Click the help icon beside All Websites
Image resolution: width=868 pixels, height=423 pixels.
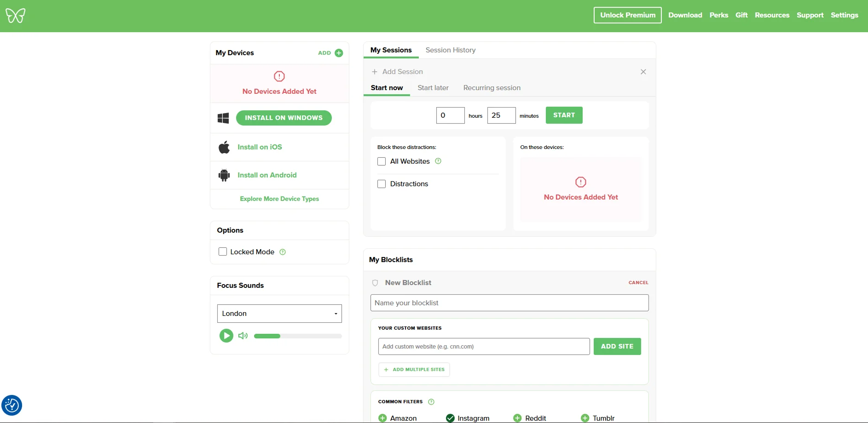[x=438, y=161]
